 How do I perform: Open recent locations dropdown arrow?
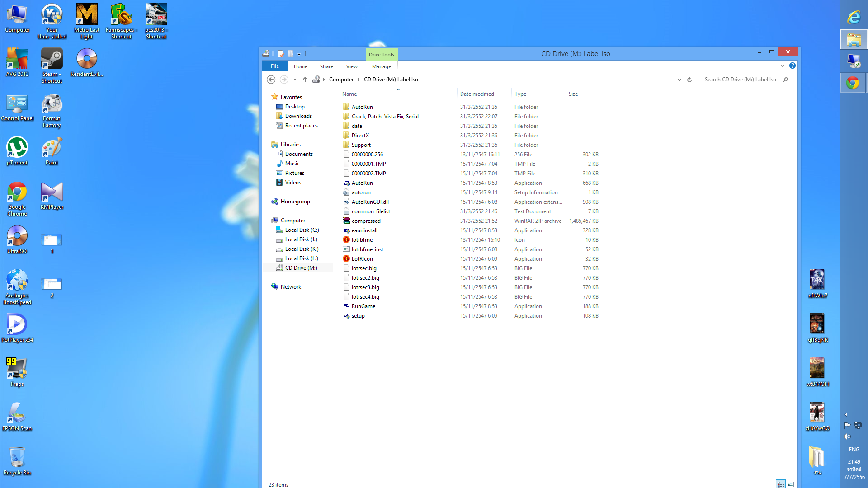(x=295, y=80)
